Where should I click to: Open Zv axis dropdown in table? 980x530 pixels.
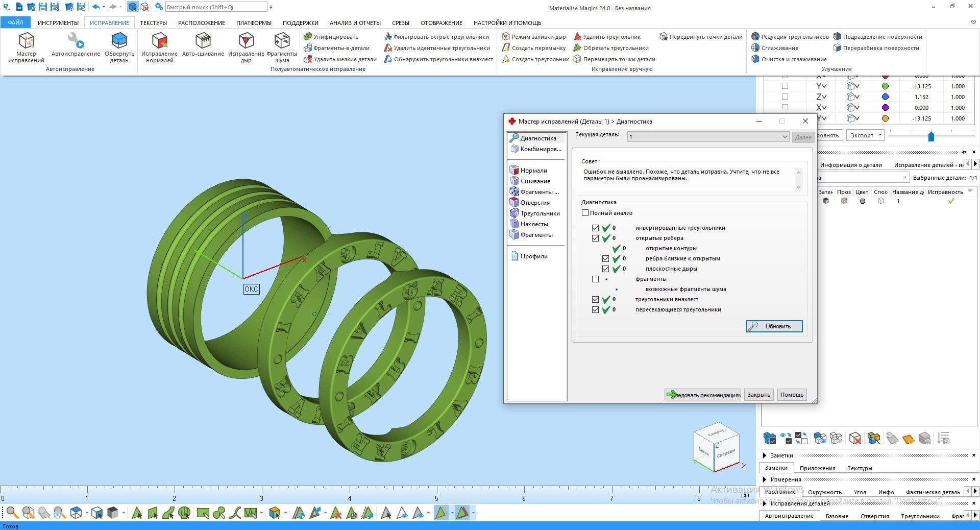tap(821, 97)
